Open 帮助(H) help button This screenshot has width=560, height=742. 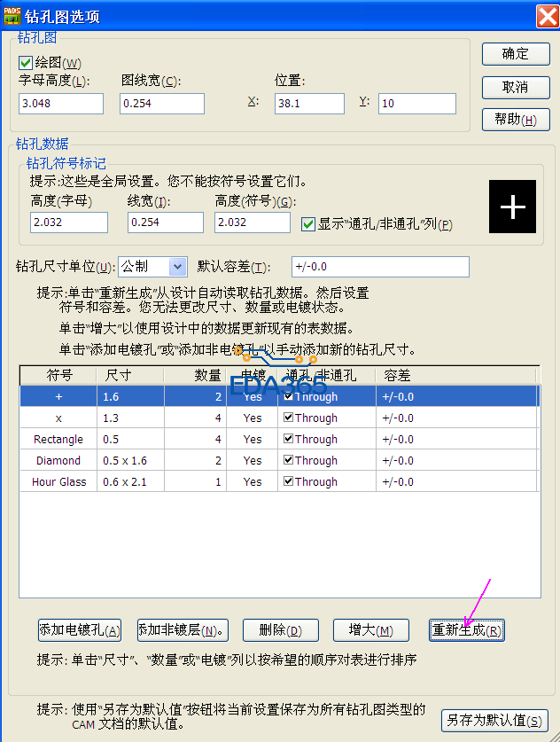(516, 120)
